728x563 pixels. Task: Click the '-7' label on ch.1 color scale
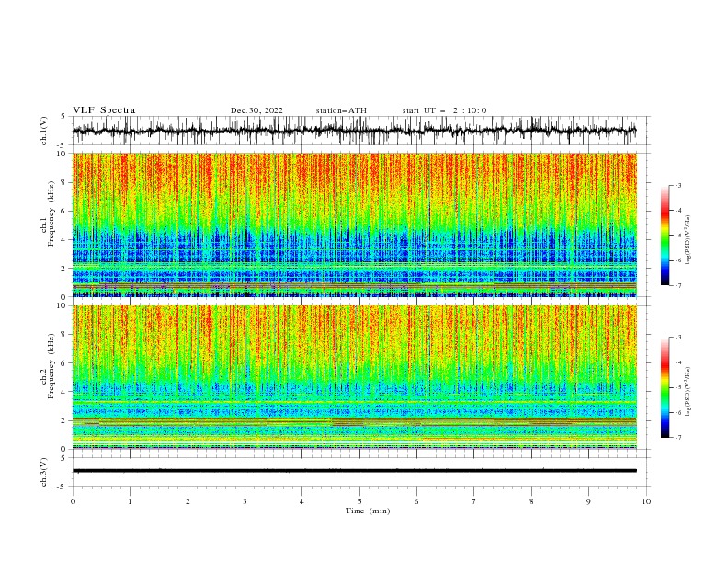point(677,285)
